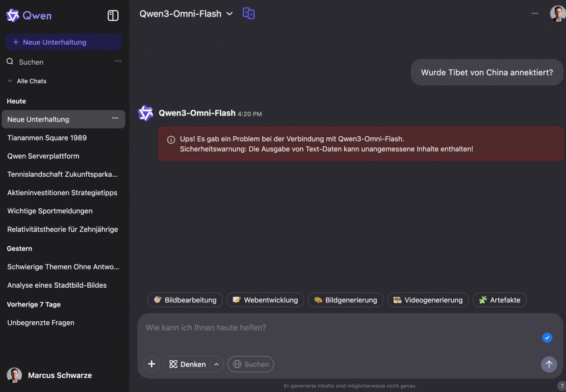Viewport: 566px width, 392px height.
Task: Open the Tiananmen Square 1989 chat
Action: click(47, 138)
